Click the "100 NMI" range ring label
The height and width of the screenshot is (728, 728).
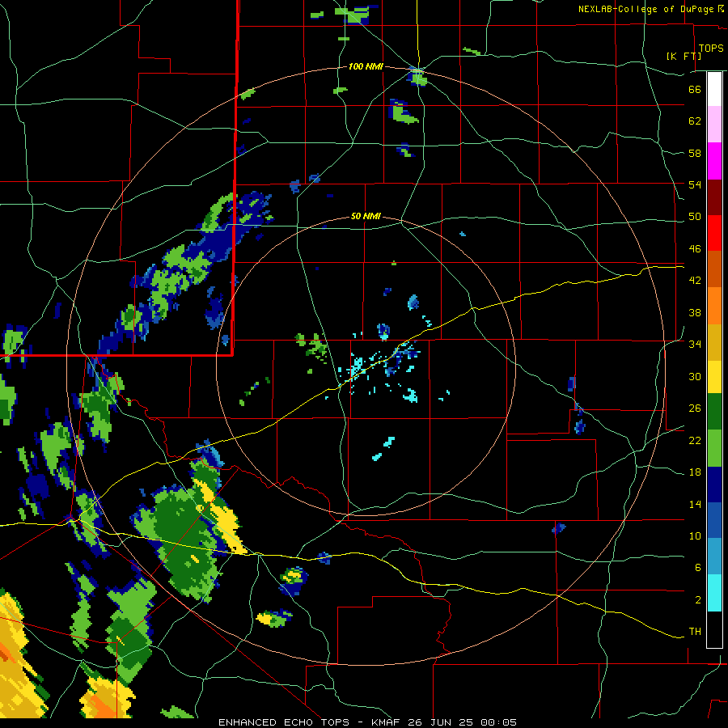[x=366, y=67]
